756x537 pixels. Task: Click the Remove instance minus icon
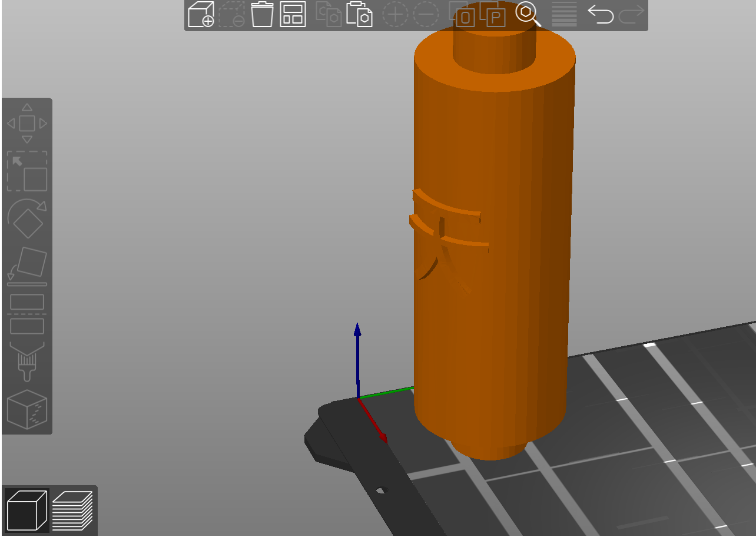tap(426, 14)
